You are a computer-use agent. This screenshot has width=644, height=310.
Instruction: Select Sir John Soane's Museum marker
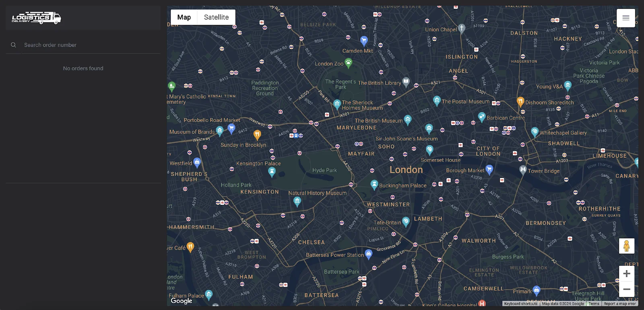coord(429,128)
